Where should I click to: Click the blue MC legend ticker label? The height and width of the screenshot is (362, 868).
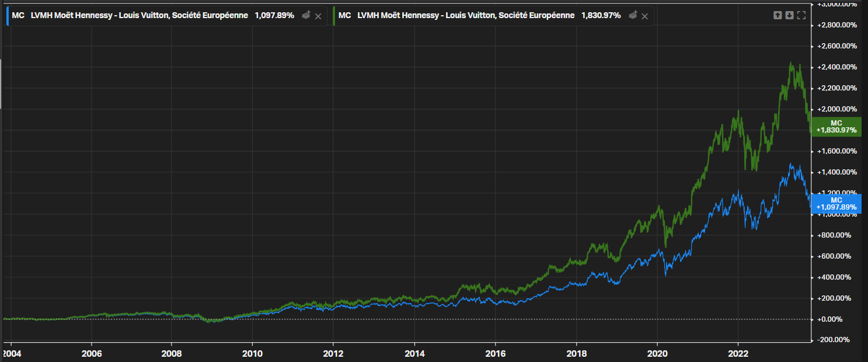pos(18,16)
